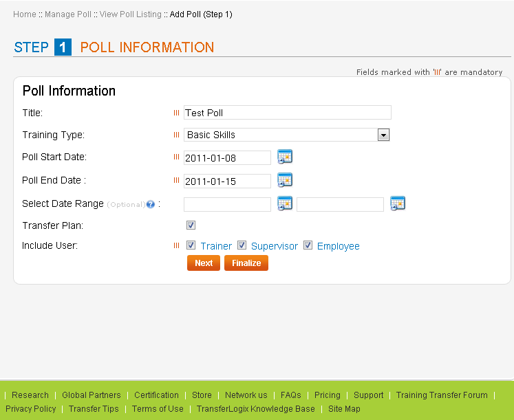Open the Global Partners footer link
Image resolution: width=514 pixels, height=420 pixels.
(x=92, y=395)
